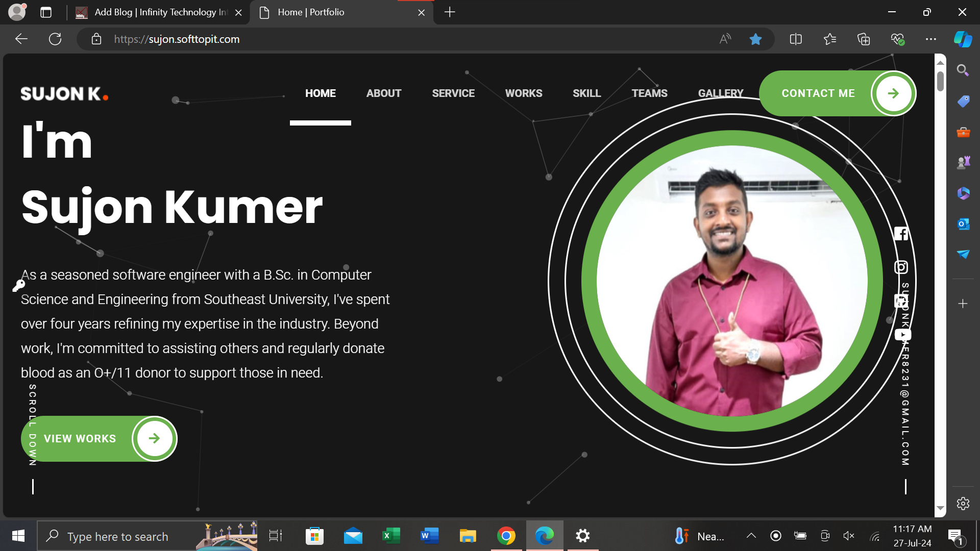Toggle the favorites star for this page
This screenshot has height=551, width=980.
[x=755, y=39]
